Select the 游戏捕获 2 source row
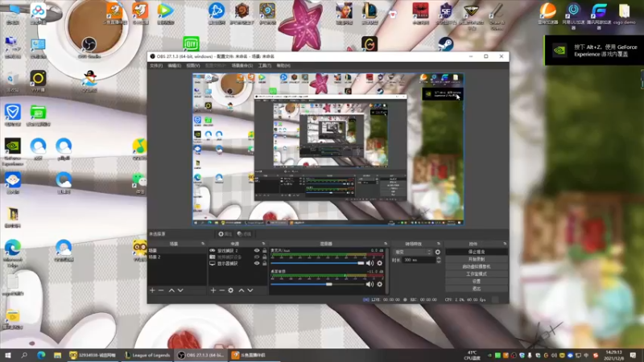Image resolution: width=644 pixels, height=362 pixels. (237, 250)
